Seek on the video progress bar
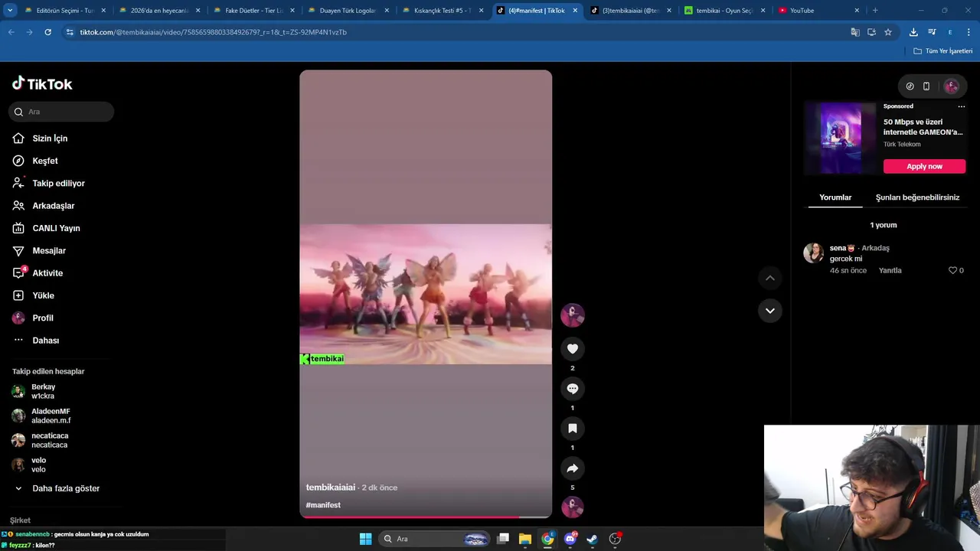Image resolution: width=980 pixels, height=551 pixels. click(x=426, y=517)
